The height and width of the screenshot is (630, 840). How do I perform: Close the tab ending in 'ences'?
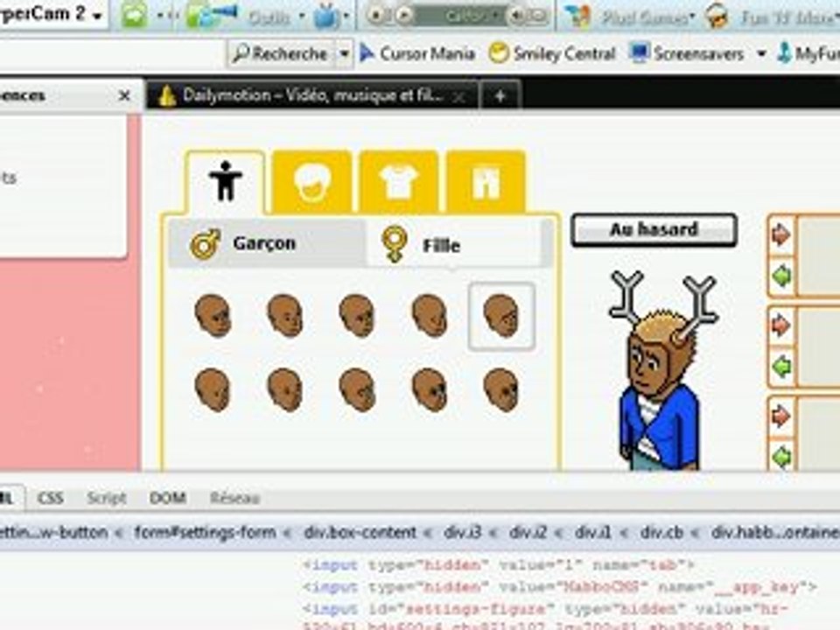(124, 96)
